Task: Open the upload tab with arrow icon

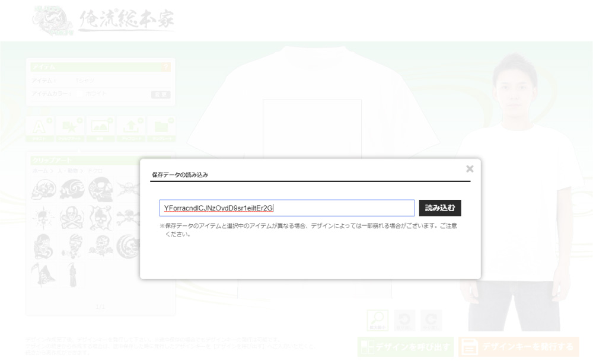Action: (x=131, y=129)
